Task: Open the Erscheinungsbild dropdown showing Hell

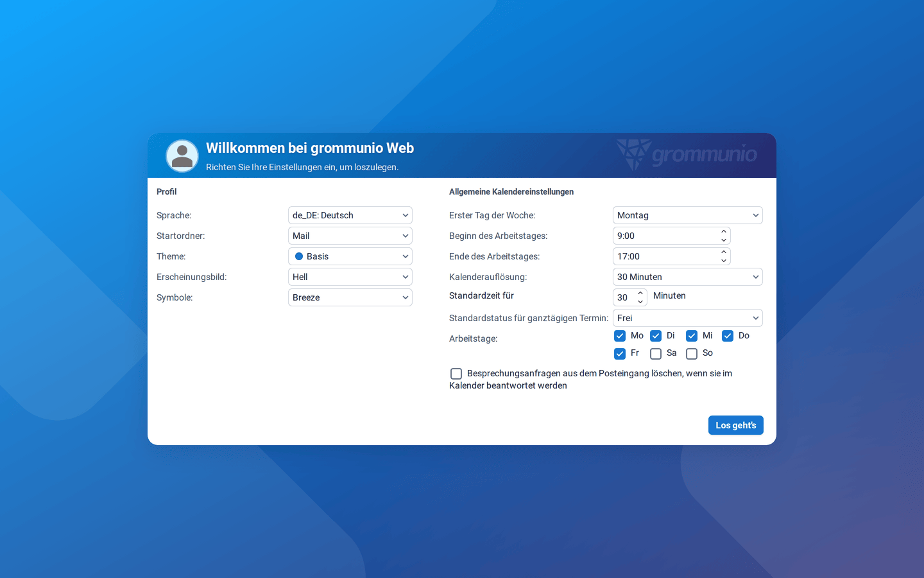Action: pos(350,277)
